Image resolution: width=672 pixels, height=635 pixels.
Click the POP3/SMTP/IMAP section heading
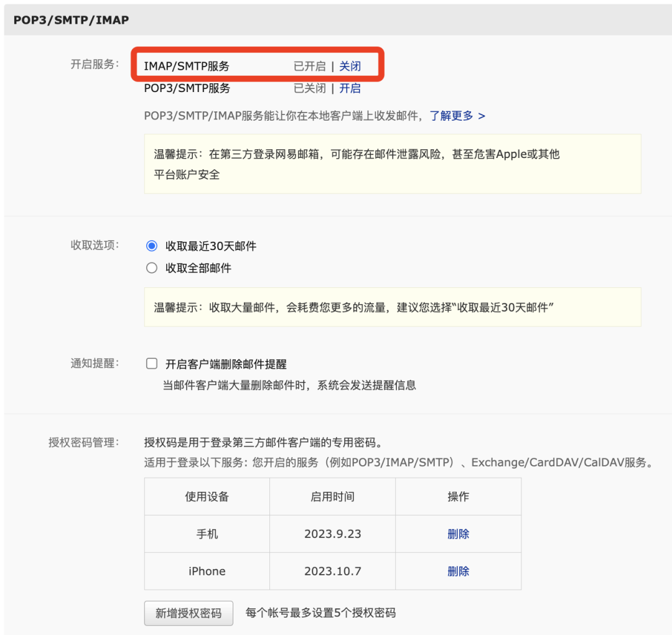[71, 20]
